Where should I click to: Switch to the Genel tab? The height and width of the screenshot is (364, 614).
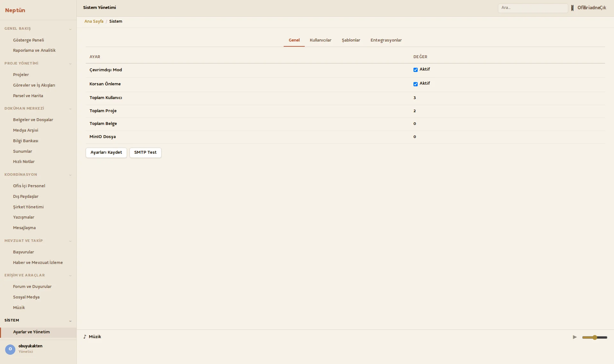pos(294,40)
